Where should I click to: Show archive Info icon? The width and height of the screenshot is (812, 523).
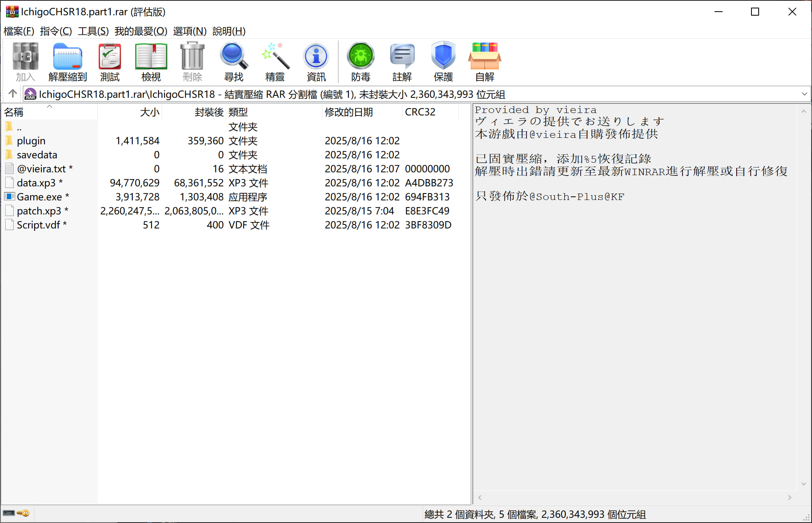pos(316,62)
